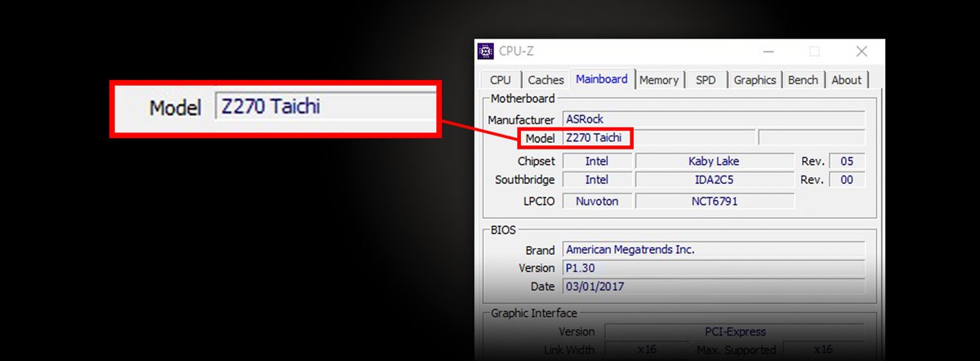980x361 pixels.
Task: Click the CPU-Z app icon in title bar
Action: tap(486, 51)
